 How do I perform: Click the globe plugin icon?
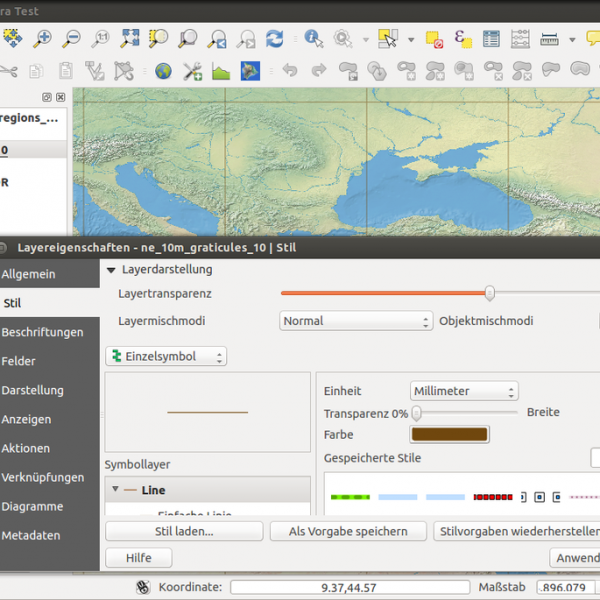(163, 71)
